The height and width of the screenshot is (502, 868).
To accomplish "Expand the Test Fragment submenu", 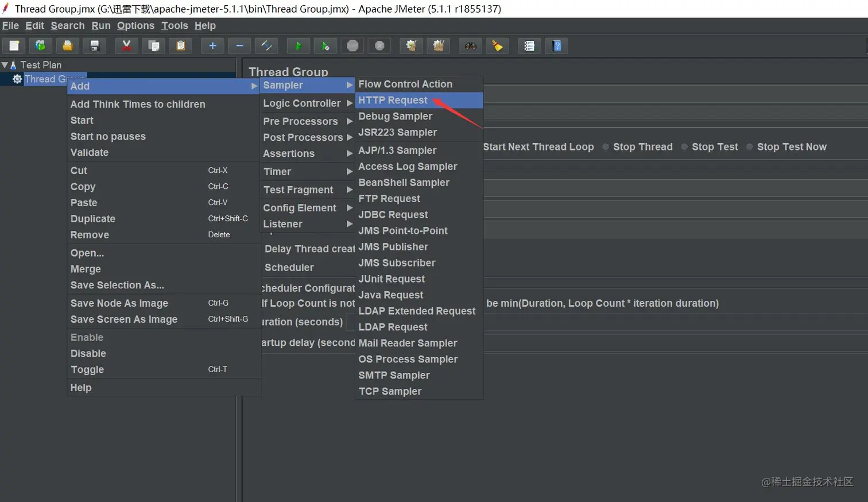I will click(307, 190).
